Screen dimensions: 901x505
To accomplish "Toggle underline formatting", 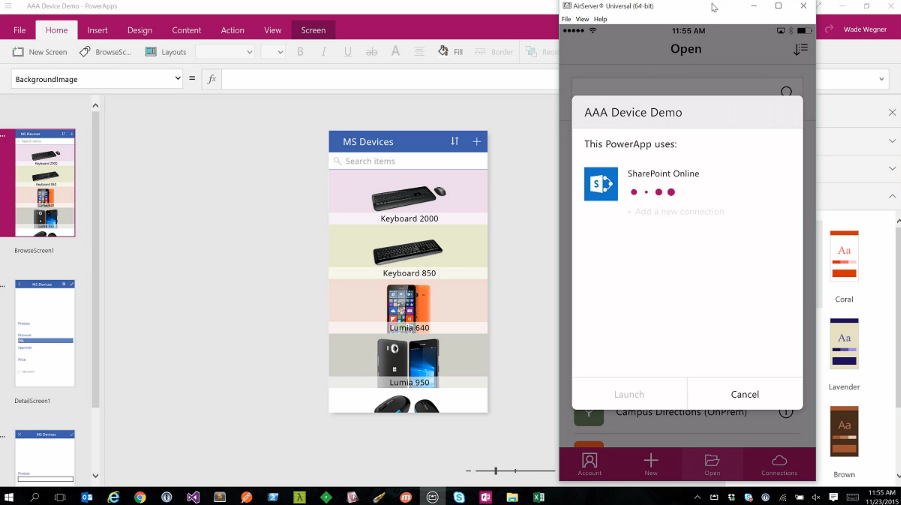I will [x=348, y=52].
